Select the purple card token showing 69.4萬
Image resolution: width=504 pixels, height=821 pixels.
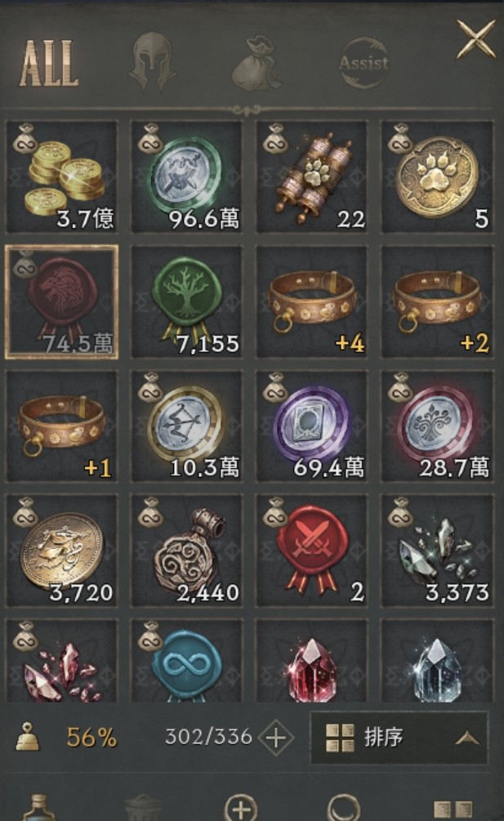tap(312, 426)
